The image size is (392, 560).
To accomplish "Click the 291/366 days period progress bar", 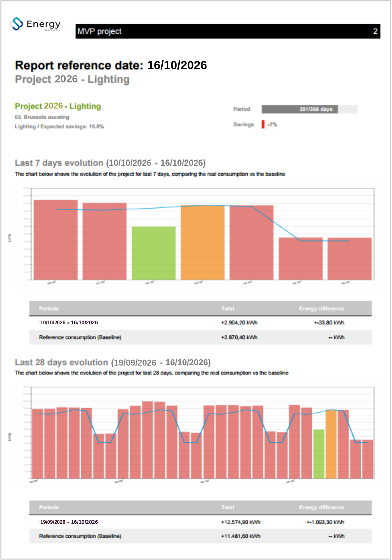I will click(309, 109).
